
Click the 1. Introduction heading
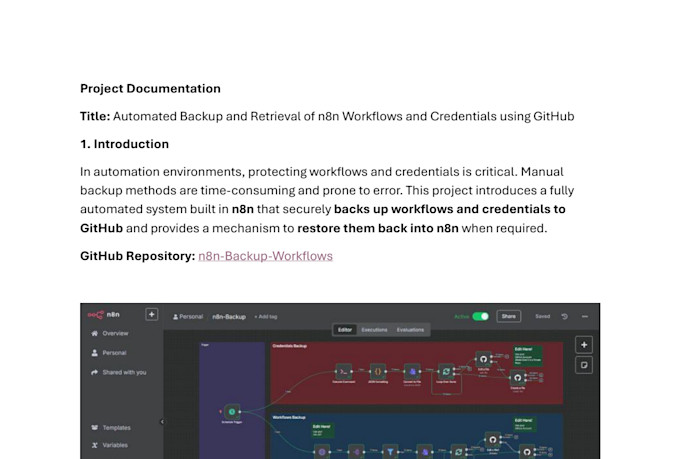point(124,144)
